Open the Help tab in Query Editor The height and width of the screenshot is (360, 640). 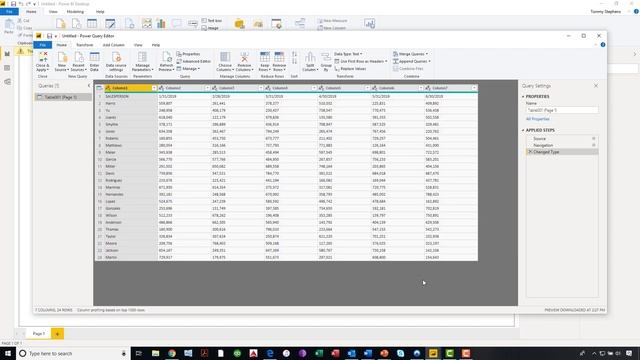tap(156, 45)
